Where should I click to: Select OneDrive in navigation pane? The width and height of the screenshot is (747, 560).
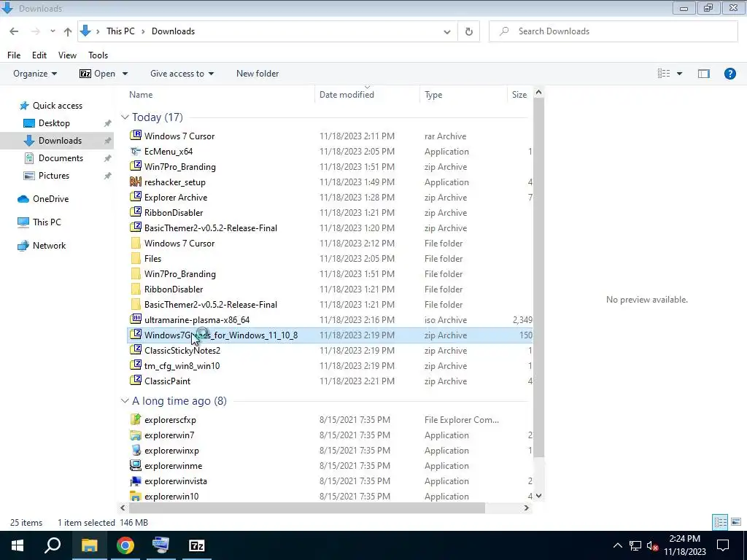coord(50,199)
